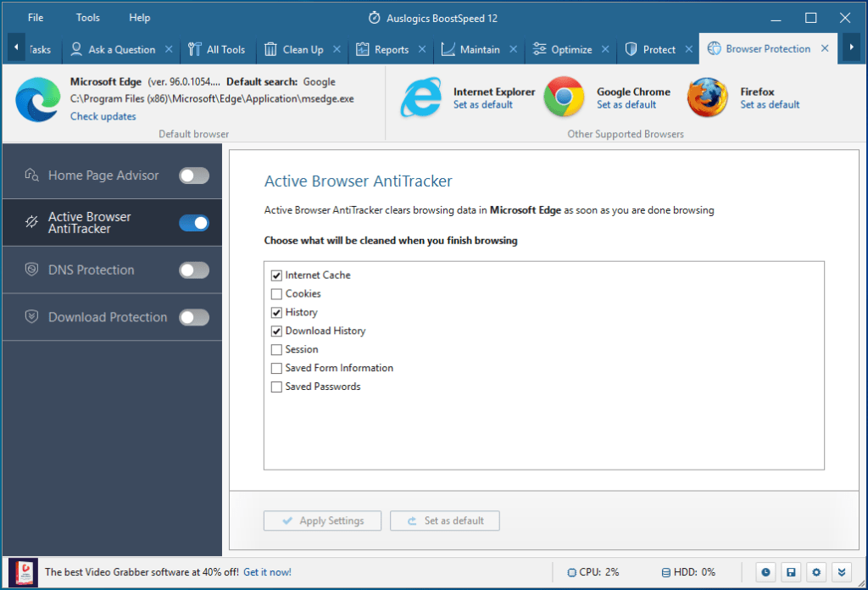Open the Rescue Center disk icon
The width and height of the screenshot is (868, 590).
coord(790,572)
